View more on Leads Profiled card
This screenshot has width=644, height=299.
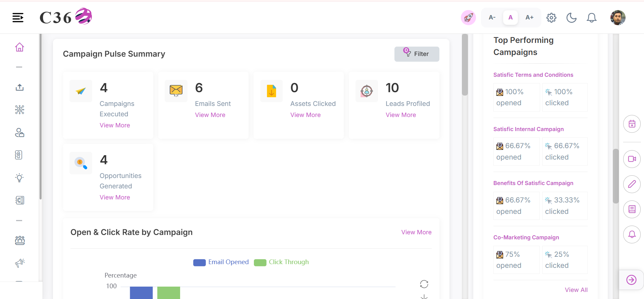pyautogui.click(x=400, y=115)
